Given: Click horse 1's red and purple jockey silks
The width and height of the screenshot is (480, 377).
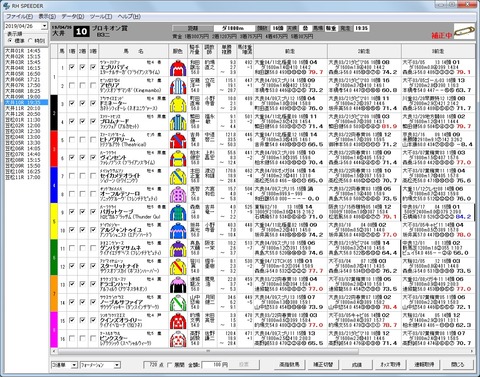Looking at the screenshot, I should [x=178, y=68].
